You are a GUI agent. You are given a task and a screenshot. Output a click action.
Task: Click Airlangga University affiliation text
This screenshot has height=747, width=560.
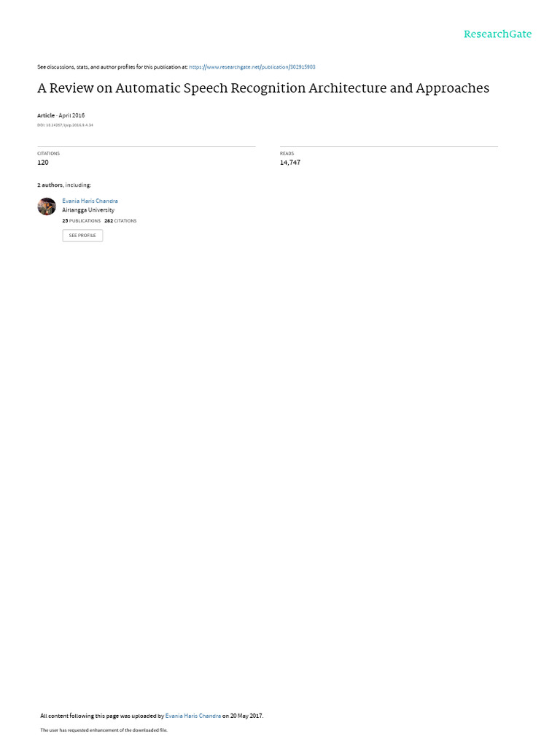tap(88, 210)
